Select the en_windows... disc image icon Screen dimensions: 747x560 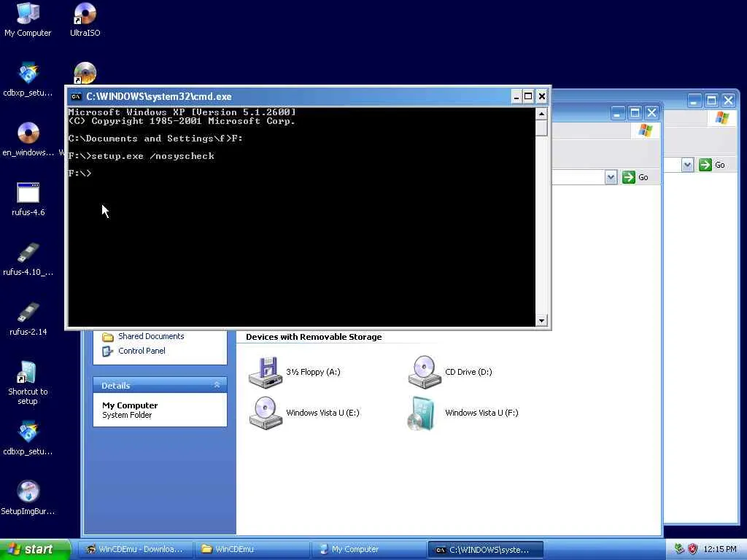(x=28, y=139)
